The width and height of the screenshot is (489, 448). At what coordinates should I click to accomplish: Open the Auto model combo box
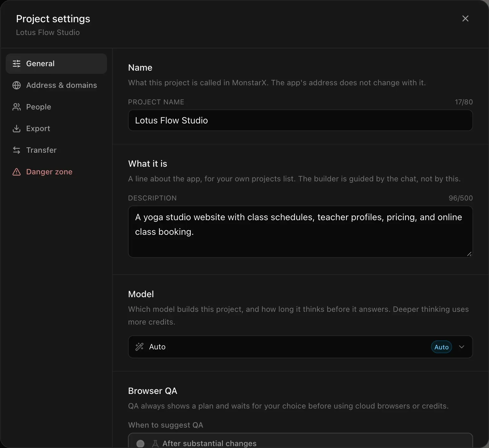coord(300,347)
